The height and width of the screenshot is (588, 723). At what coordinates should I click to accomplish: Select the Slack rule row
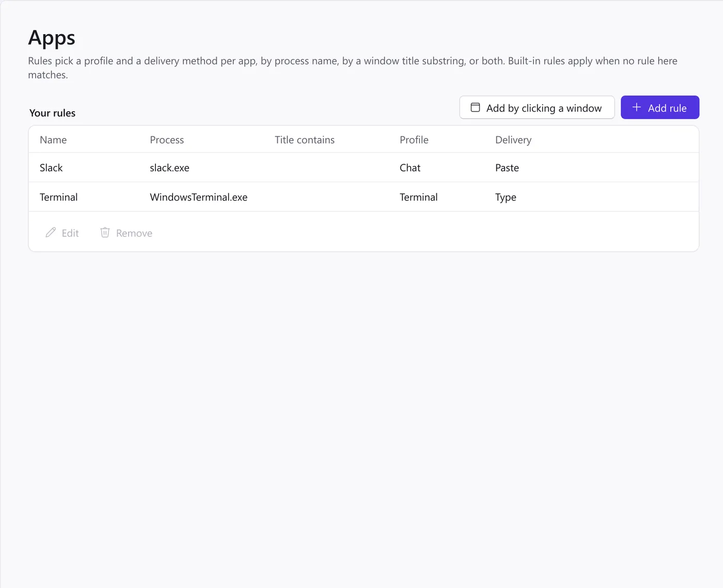pyautogui.click(x=364, y=167)
